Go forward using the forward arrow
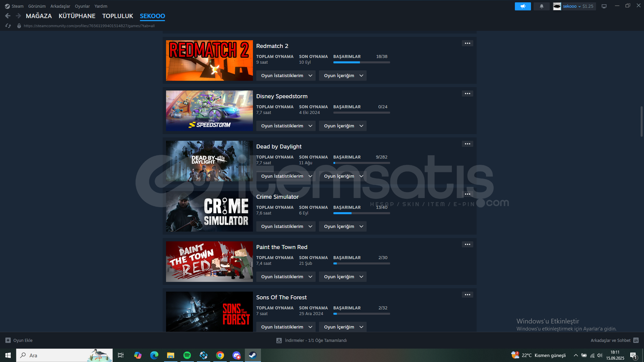Image resolution: width=644 pixels, height=362 pixels. click(18, 16)
